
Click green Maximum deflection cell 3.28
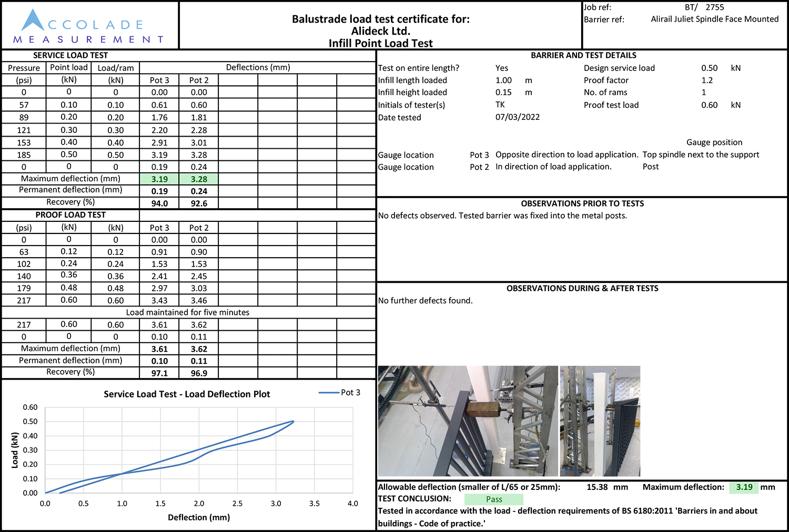point(199,179)
